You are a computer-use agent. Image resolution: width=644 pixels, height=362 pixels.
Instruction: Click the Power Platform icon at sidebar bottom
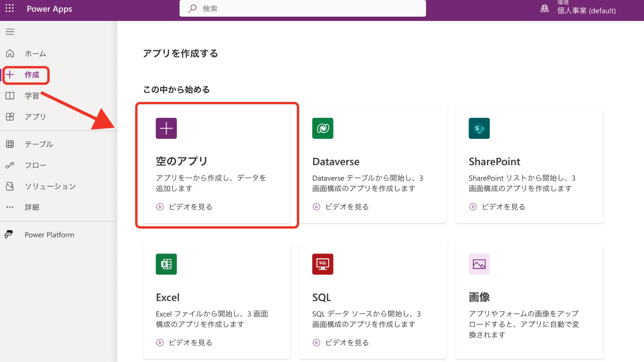[x=9, y=234]
